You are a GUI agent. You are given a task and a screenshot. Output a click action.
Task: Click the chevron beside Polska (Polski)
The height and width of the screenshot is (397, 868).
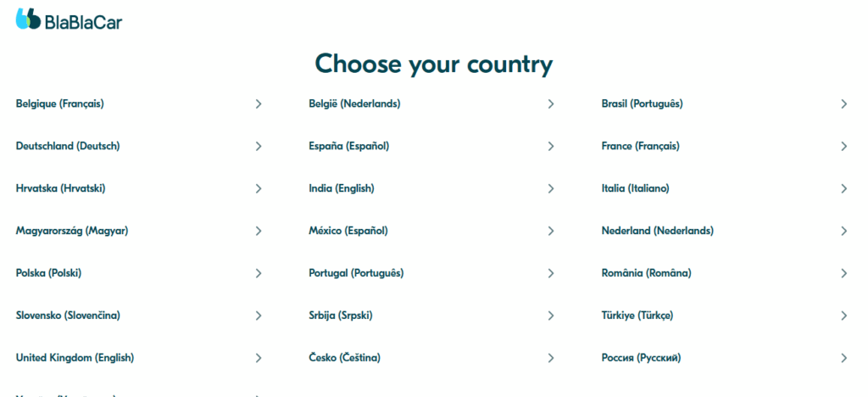pyautogui.click(x=259, y=273)
